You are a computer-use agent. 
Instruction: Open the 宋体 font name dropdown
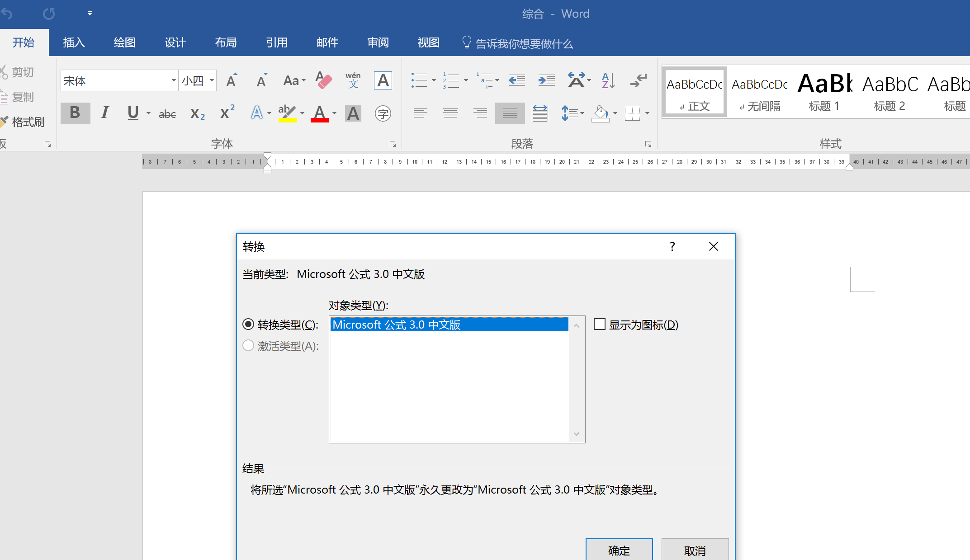tap(174, 80)
